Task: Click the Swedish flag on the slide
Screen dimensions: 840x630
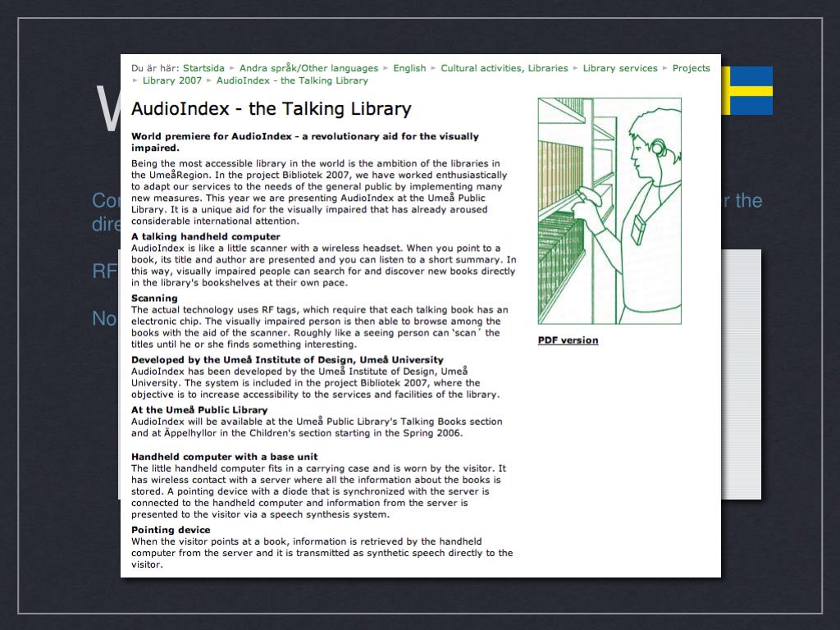Action: coord(746,90)
